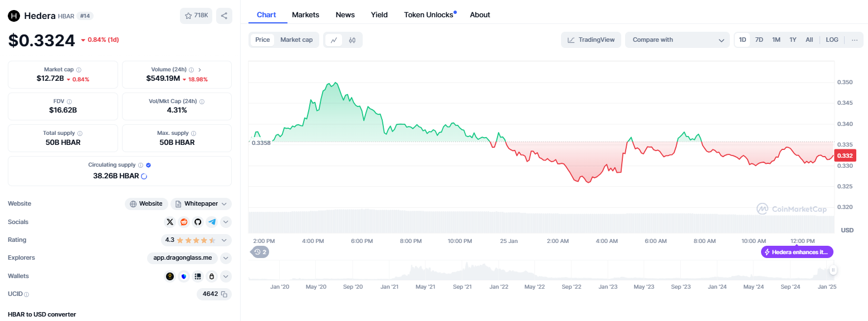Image resolution: width=868 pixels, height=321 pixels.
Task: Open the Reddit social icon
Action: pos(184,222)
